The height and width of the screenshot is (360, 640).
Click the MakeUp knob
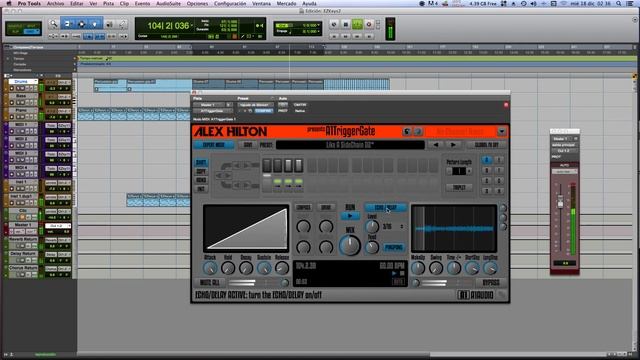418,268
